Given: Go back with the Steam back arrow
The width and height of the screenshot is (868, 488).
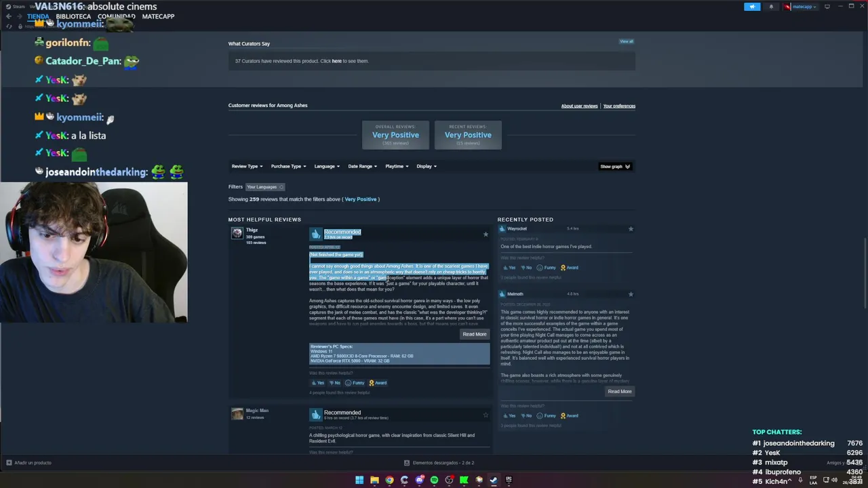Looking at the screenshot, I should (9, 16).
